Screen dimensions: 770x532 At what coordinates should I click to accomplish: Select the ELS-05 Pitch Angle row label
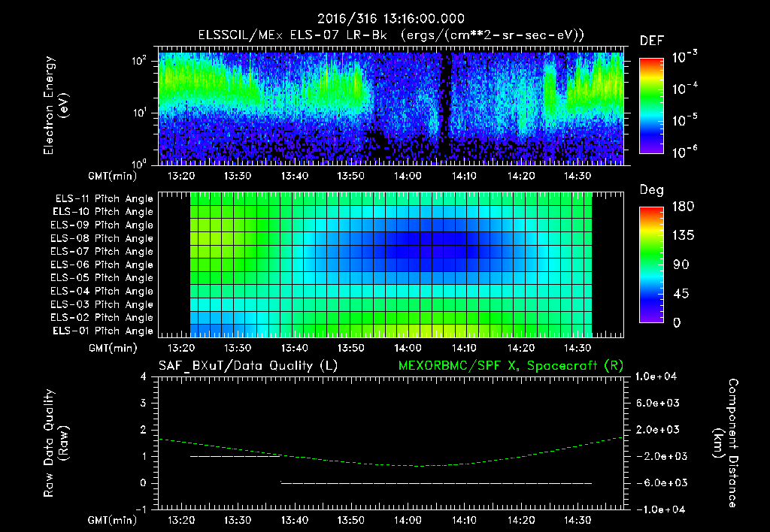pyautogui.click(x=102, y=278)
